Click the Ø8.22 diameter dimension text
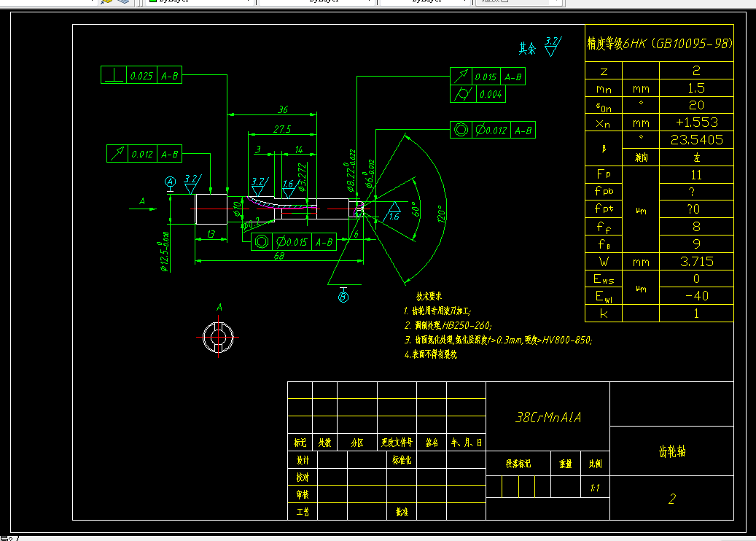The width and height of the screenshot is (756, 541). click(351, 171)
